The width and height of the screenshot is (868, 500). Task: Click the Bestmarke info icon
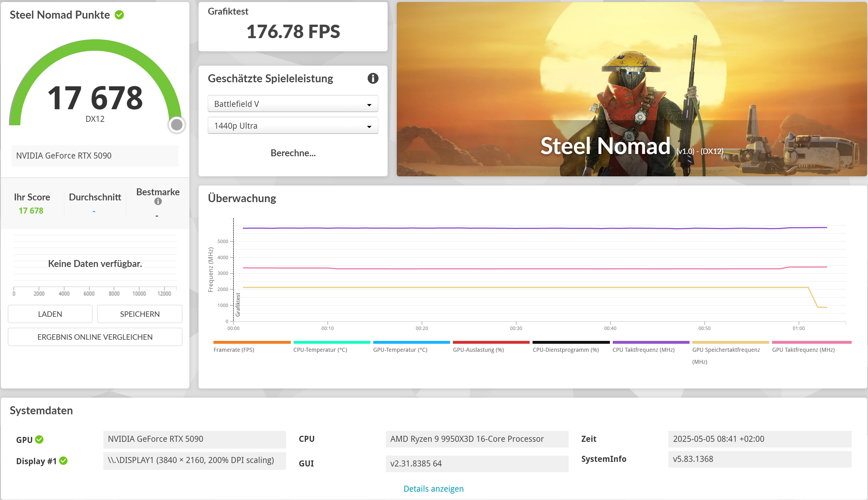[x=158, y=202]
